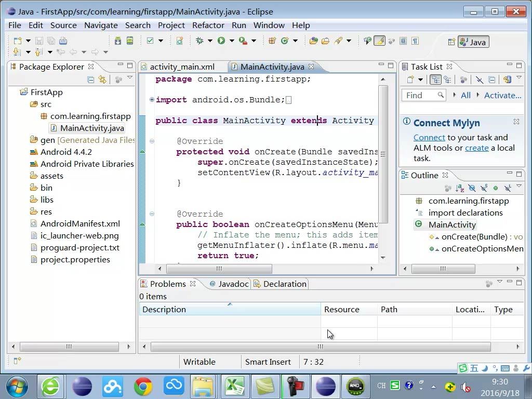Open the Android SDK Manager icon
Viewport: 532px width, 399px height.
118,41
